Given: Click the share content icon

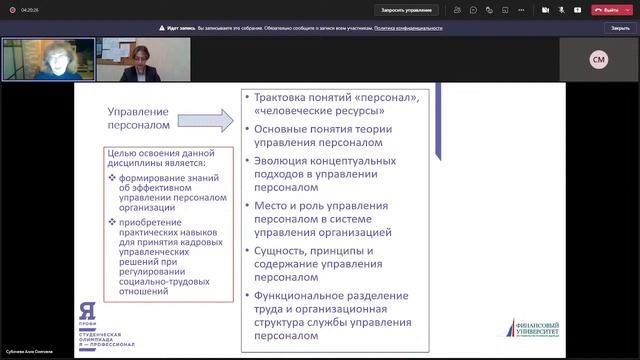Looking at the screenshot, I should (x=578, y=10).
